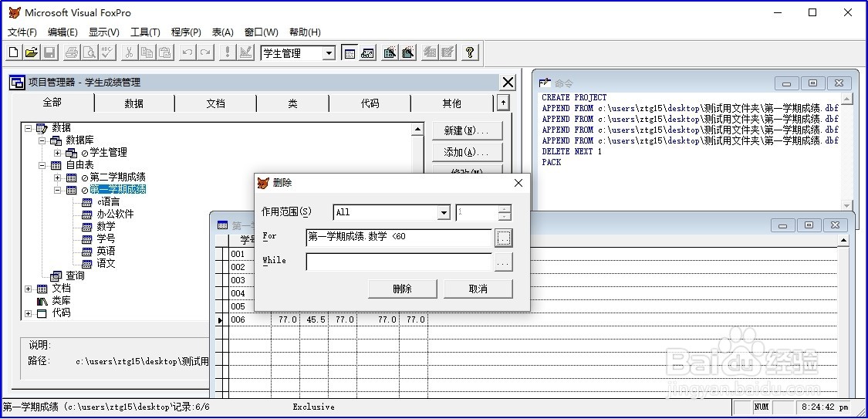Click the Run exclamation toolbar icon

pyautogui.click(x=227, y=52)
